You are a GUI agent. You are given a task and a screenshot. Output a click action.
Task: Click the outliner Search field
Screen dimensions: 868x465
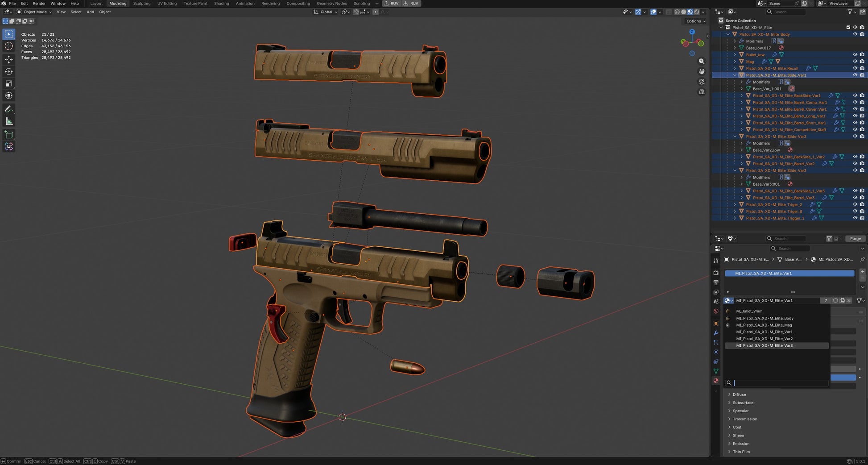click(785, 12)
